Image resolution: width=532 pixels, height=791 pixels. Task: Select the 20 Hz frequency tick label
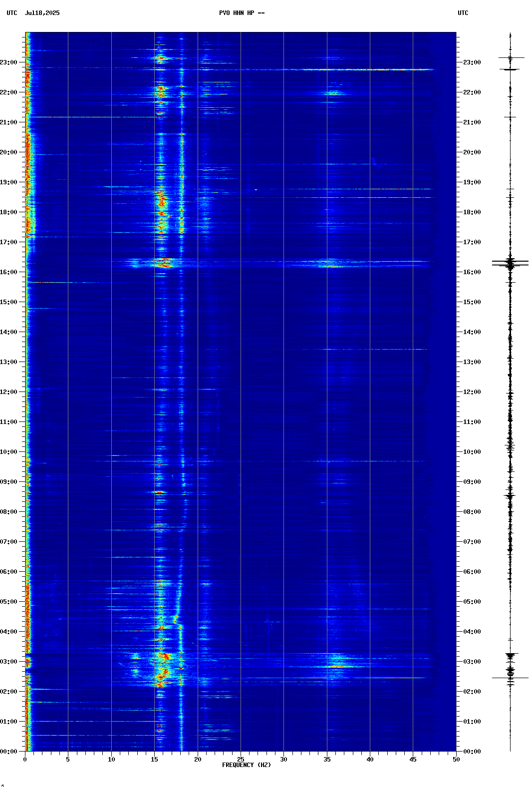coord(198,760)
